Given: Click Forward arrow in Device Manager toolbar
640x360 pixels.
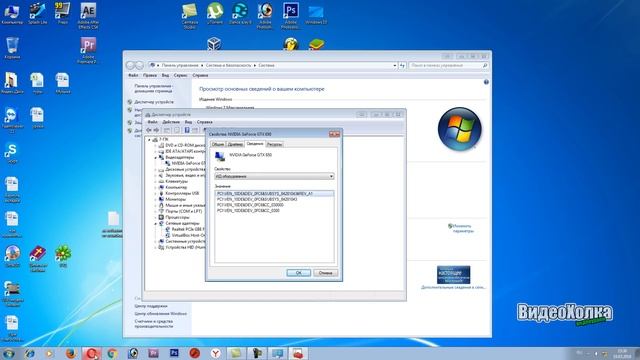Looking at the screenshot, I should click(156, 130).
